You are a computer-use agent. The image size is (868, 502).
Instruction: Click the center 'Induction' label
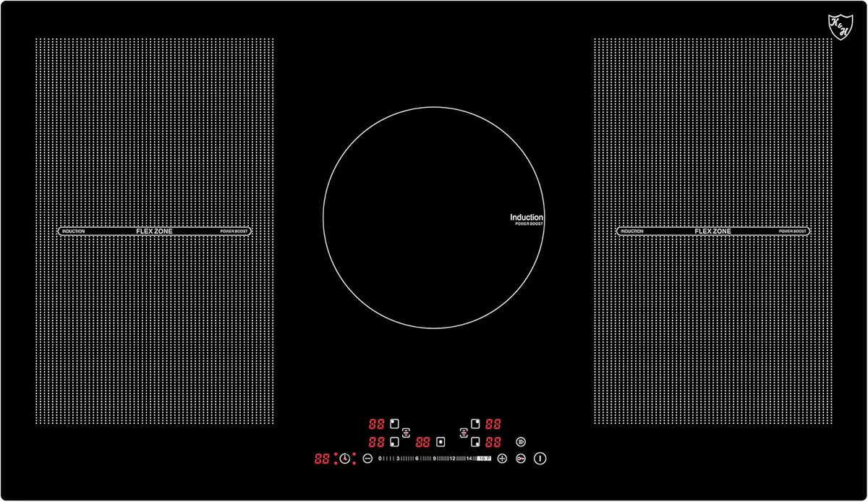[x=527, y=217]
